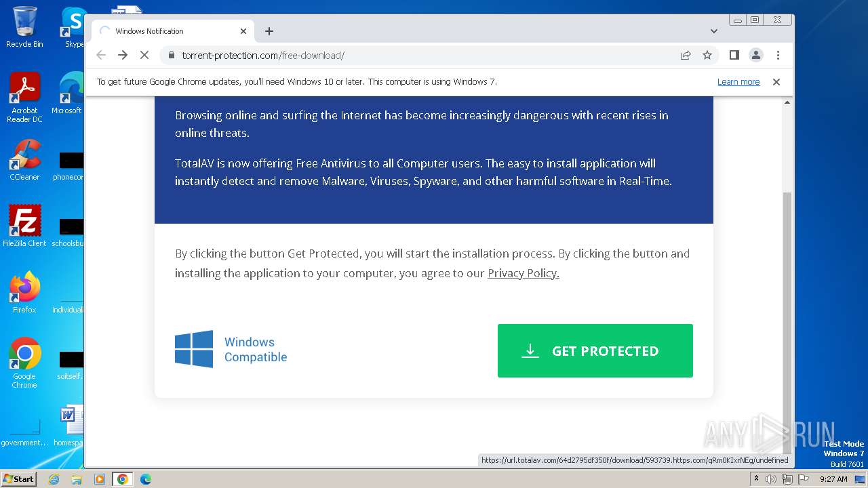Click the Windows Compatible text
This screenshot has width=868, height=488.
pos(256,350)
